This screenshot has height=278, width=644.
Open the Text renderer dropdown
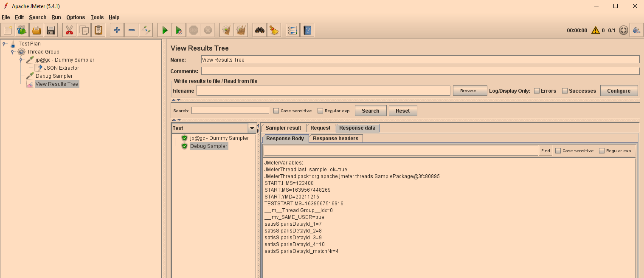coord(252,128)
